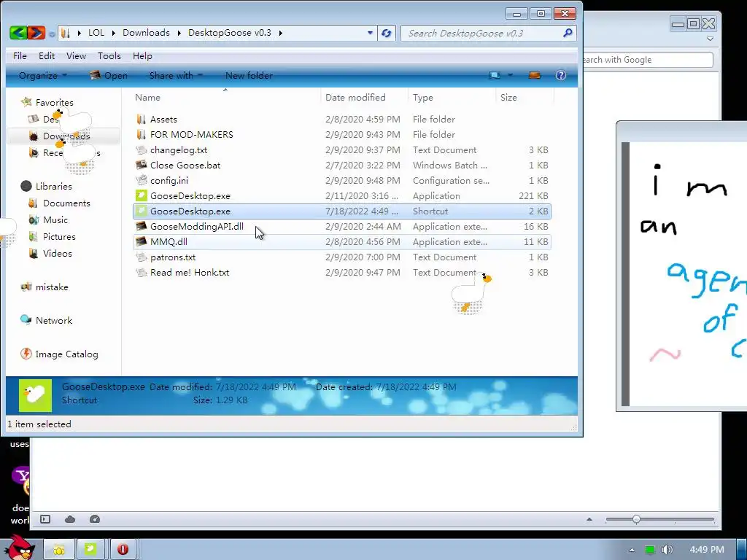The height and width of the screenshot is (560, 747).
Task: Open Pictures library
Action: (59, 237)
